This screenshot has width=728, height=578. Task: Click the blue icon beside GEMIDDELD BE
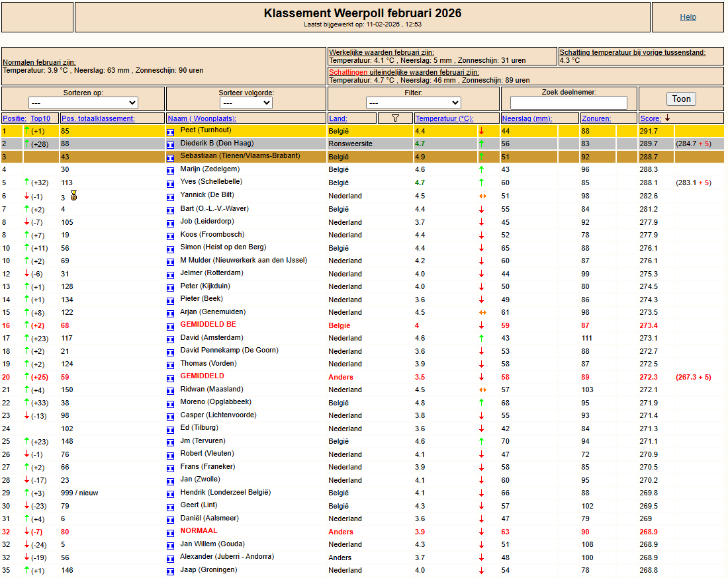pyautogui.click(x=170, y=325)
